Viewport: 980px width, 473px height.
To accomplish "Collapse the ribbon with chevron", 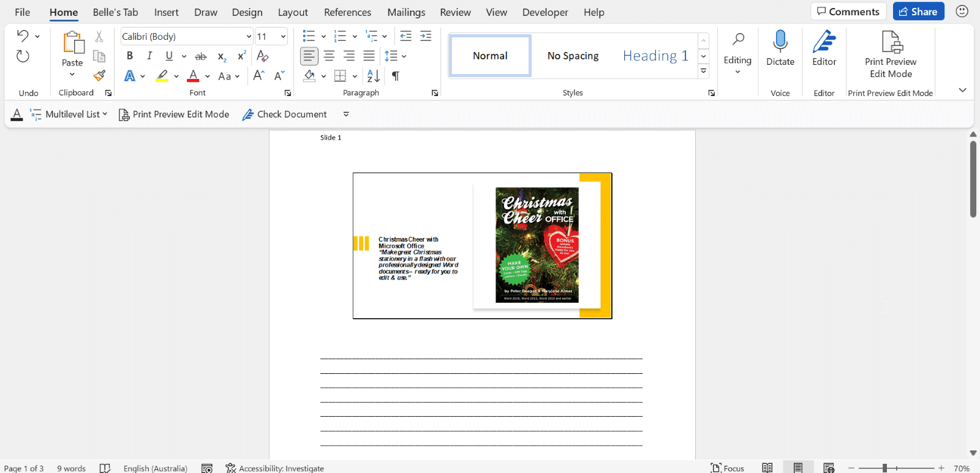I will 963,90.
